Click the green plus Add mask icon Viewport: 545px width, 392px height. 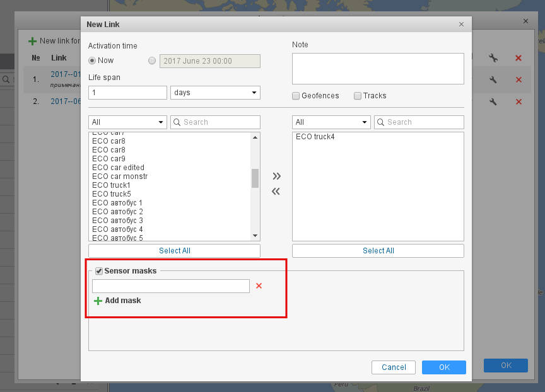pos(98,301)
